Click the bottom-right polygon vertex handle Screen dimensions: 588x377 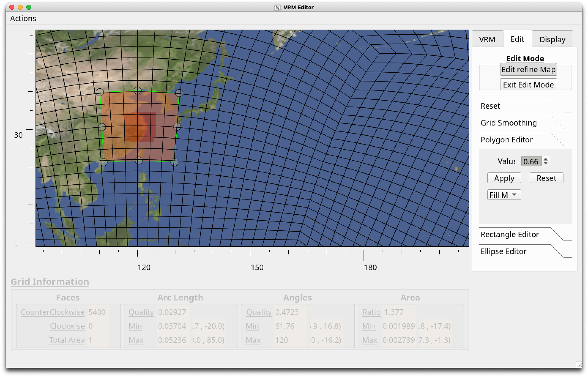174,162
